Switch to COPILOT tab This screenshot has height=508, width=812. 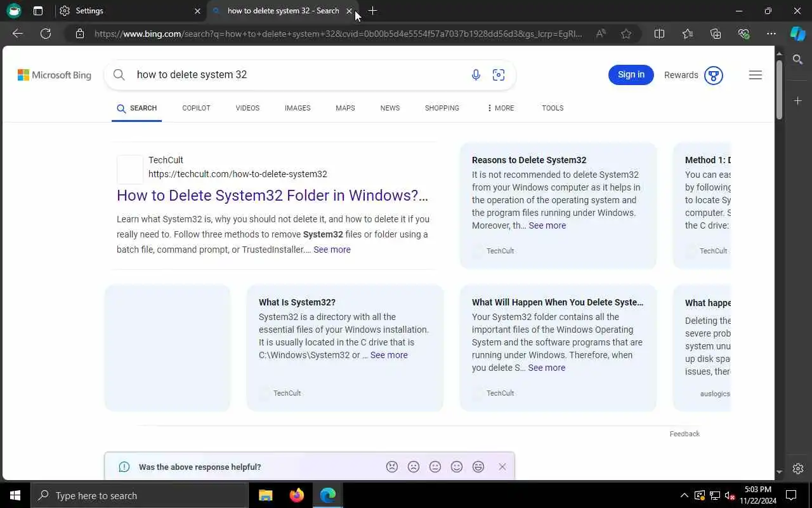196,108
